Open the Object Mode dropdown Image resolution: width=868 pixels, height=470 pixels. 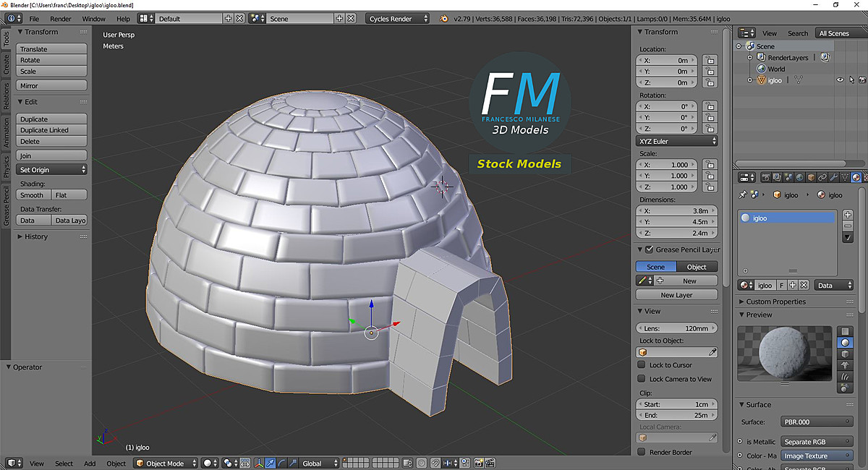coord(166,463)
